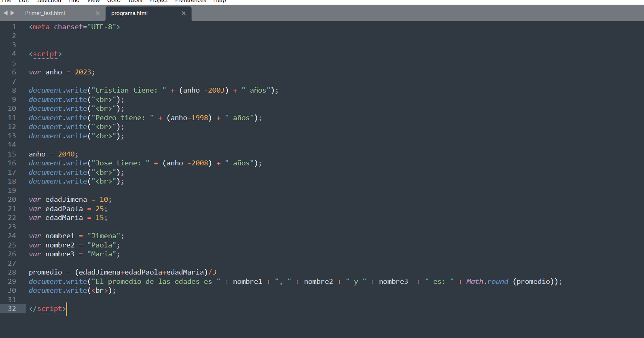
Task: Open the Preferences menu
Action: [191, 1]
